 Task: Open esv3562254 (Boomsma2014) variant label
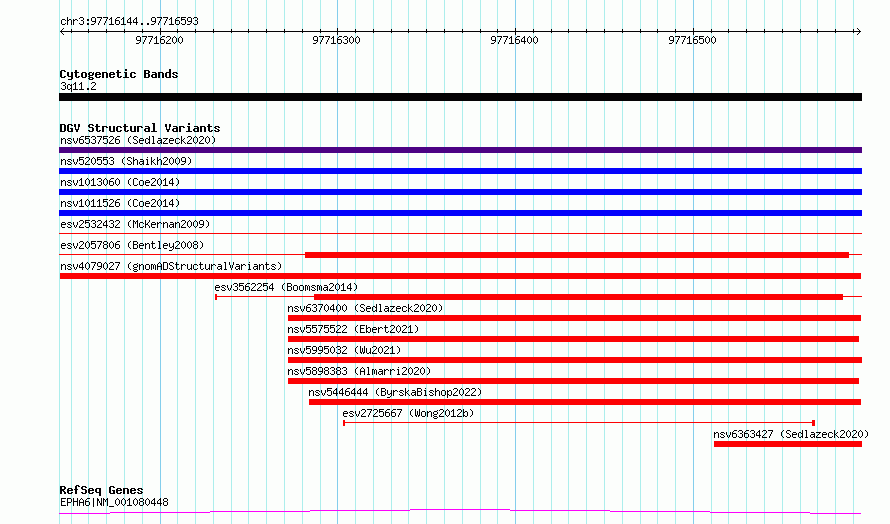click(286, 287)
